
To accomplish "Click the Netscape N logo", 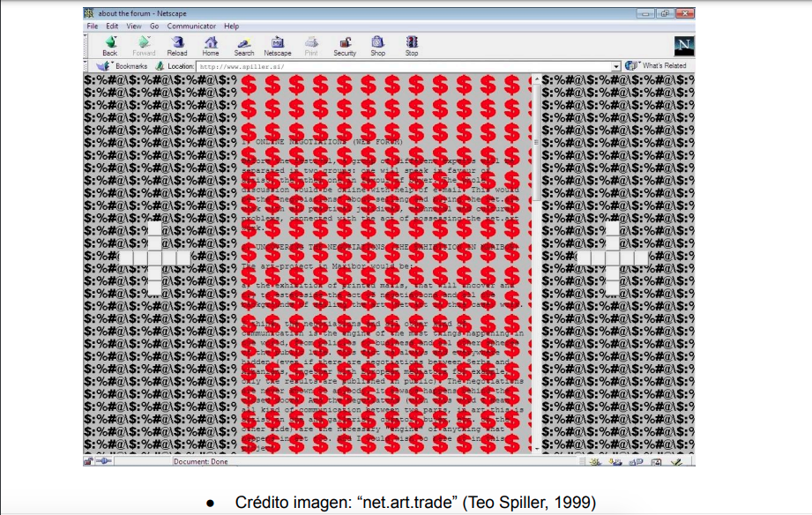I will tap(683, 47).
